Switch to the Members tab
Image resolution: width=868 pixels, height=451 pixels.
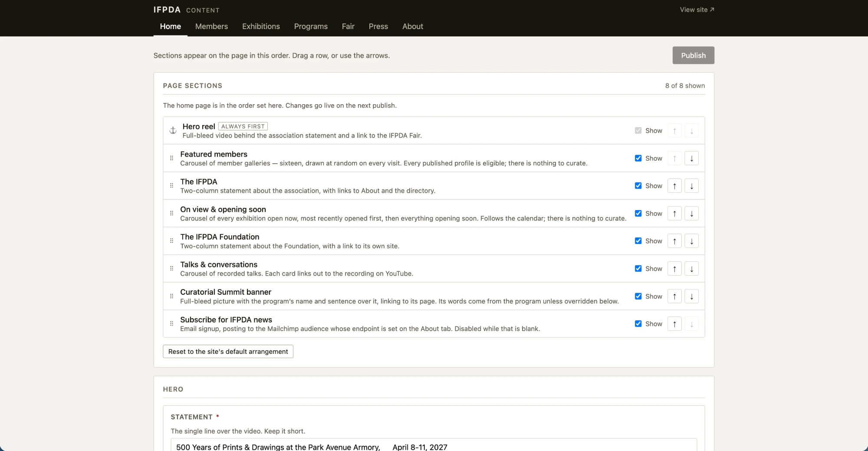211,26
